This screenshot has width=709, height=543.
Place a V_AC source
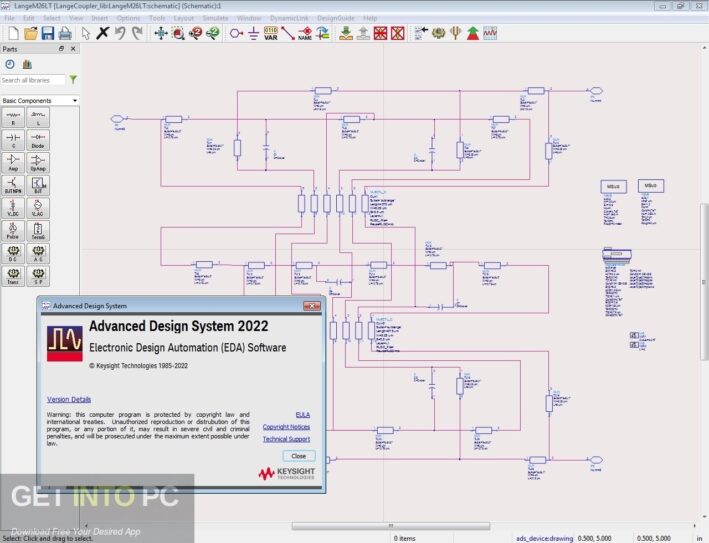[38, 208]
